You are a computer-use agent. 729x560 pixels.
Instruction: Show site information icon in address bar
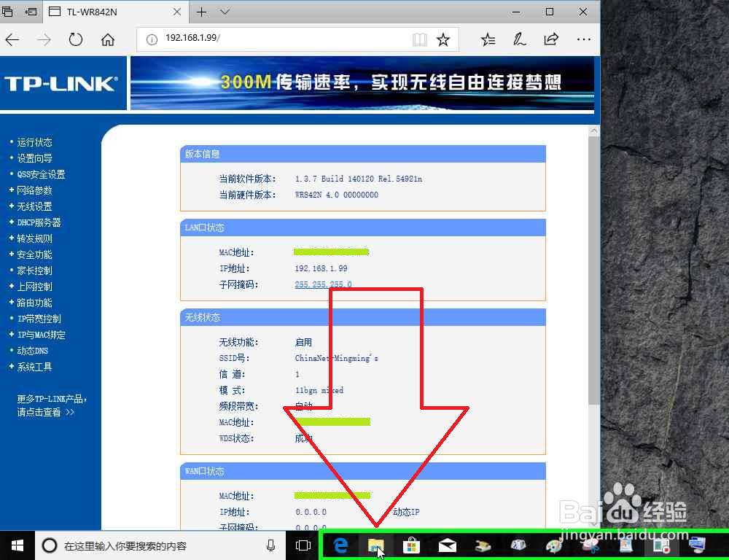pos(152,40)
